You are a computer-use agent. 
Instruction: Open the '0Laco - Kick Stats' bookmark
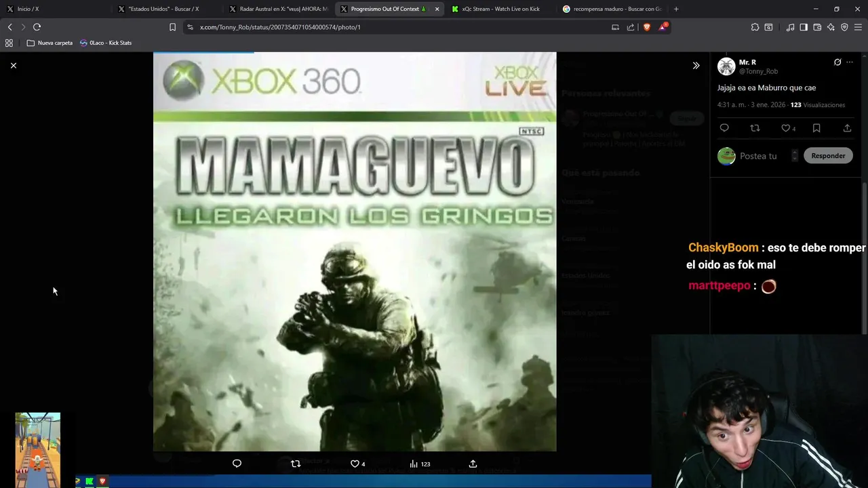tap(106, 43)
